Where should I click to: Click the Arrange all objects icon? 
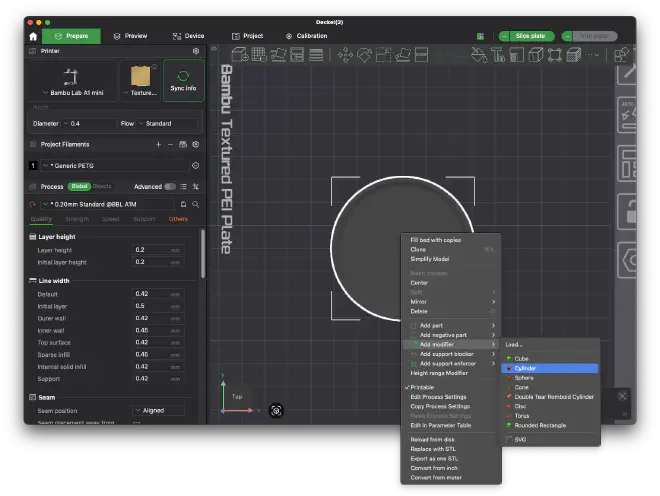click(297, 55)
